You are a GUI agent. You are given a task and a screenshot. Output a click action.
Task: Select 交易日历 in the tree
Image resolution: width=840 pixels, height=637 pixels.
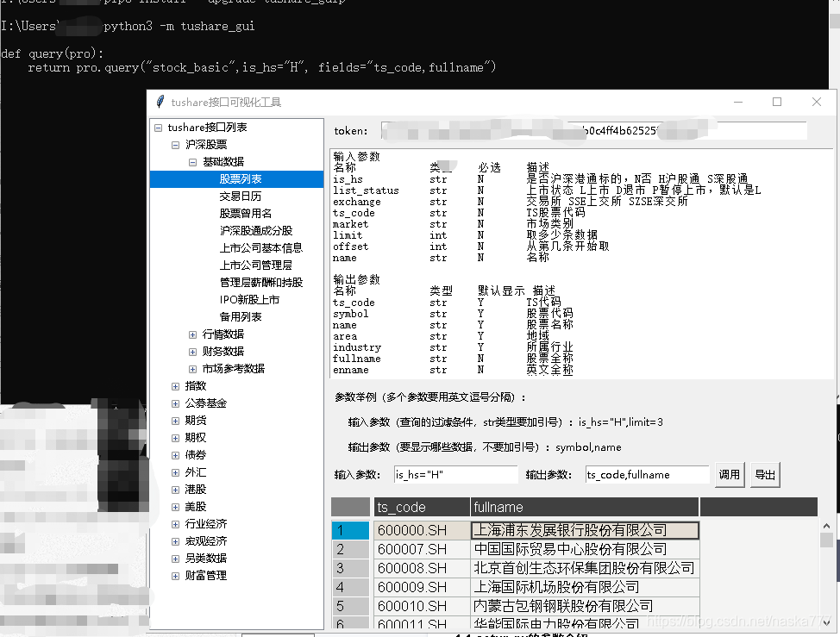pos(241,197)
